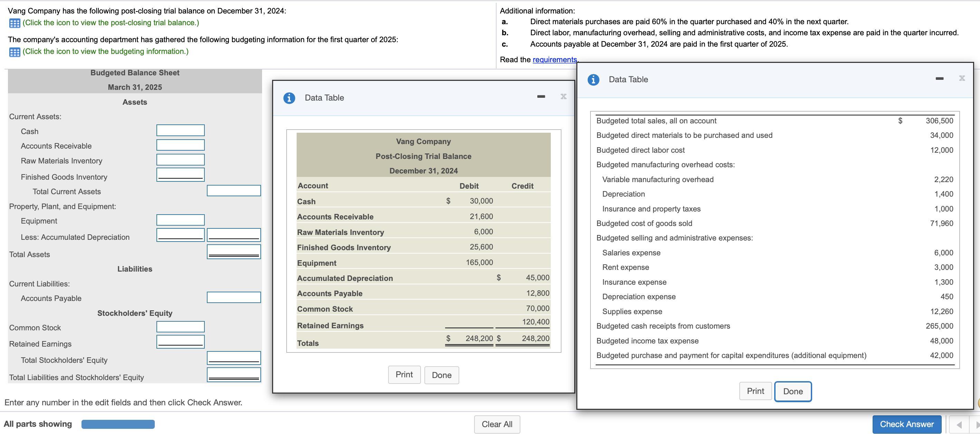The height and width of the screenshot is (434, 980).
Task: Print the post-closing trial balance table
Action: [x=404, y=375]
